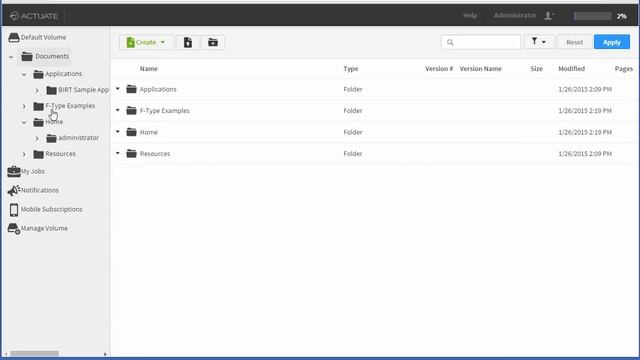640x360 pixels.
Task: Open Home row action menu arrow
Action: pos(118,131)
